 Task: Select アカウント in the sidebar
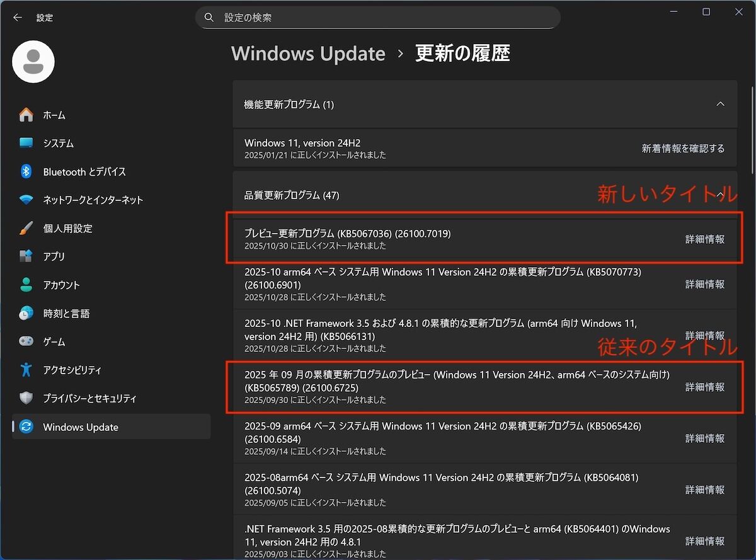point(112,285)
